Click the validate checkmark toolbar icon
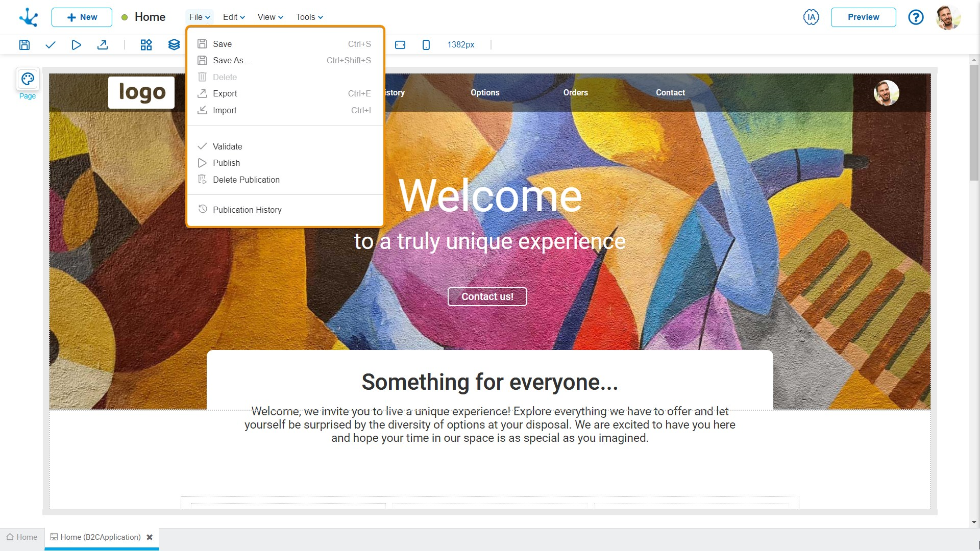This screenshot has height=551, width=980. 50,45
